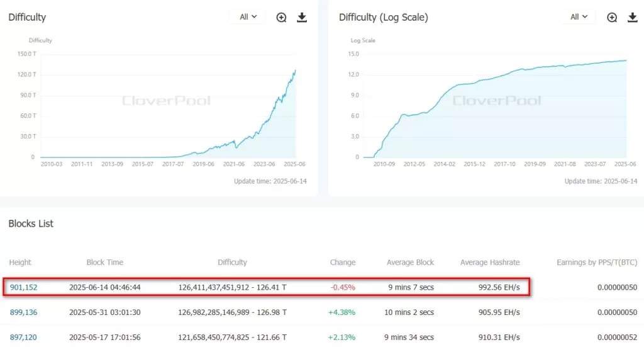
Task: Open the All dropdown on Difficulty chart
Action: click(x=248, y=17)
